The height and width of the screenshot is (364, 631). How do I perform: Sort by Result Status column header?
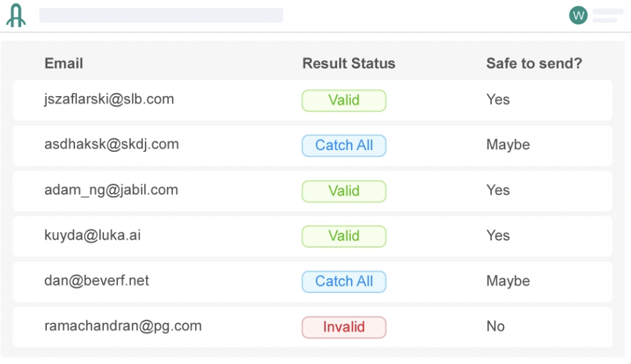coord(349,63)
